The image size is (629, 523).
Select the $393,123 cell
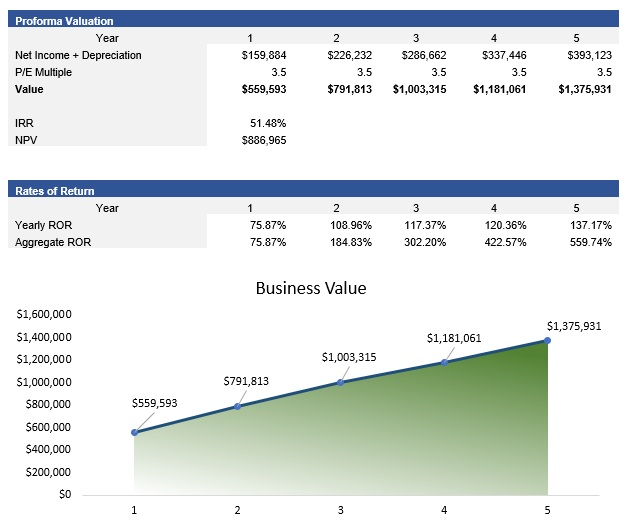pyautogui.click(x=590, y=55)
